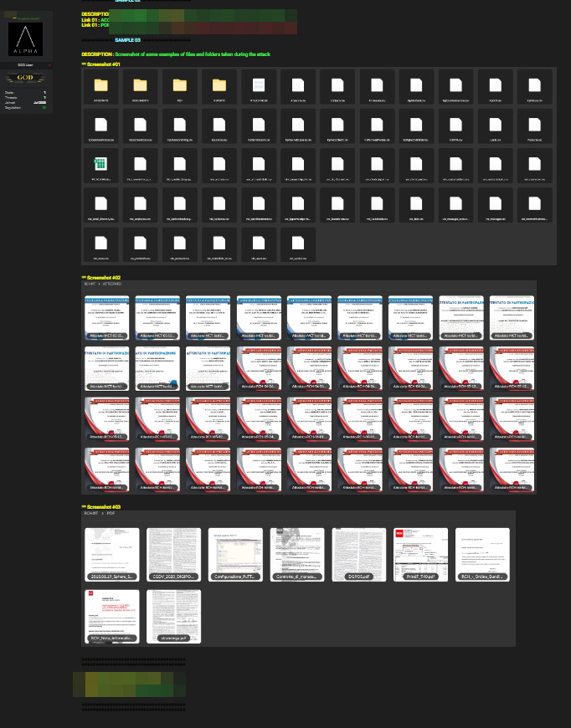Open the DGPOS.pdf thumbnail
Image resolution: width=571 pixels, height=728 pixels.
[359, 554]
